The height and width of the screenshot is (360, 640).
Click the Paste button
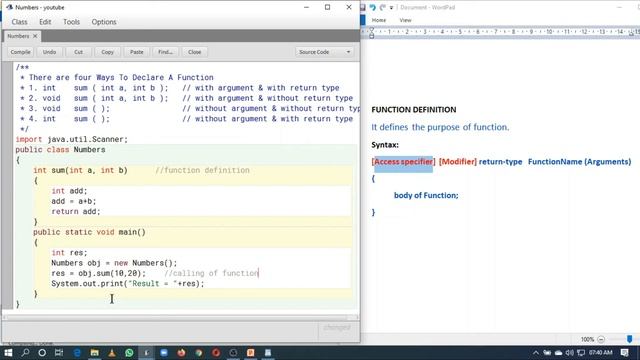[136, 52]
